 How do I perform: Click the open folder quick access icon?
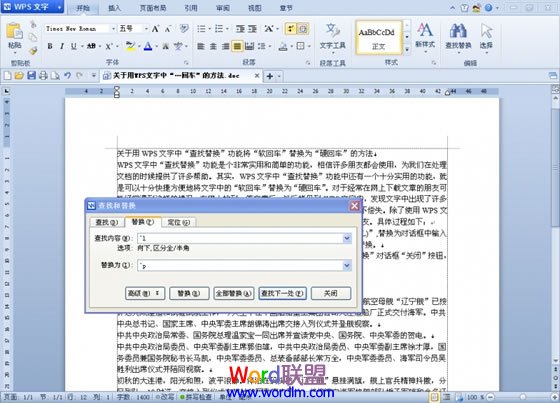point(19,75)
